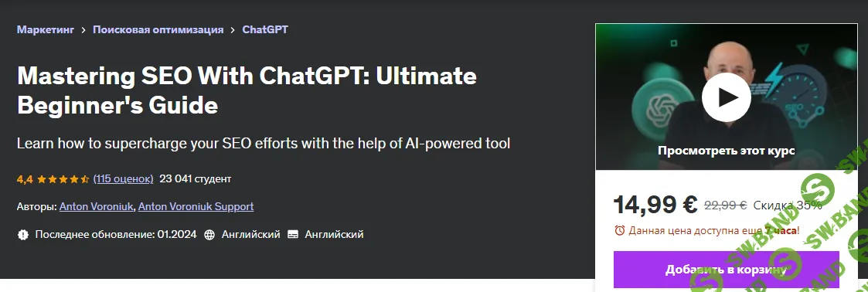Click the closed captions subtitle icon

pos(293,235)
